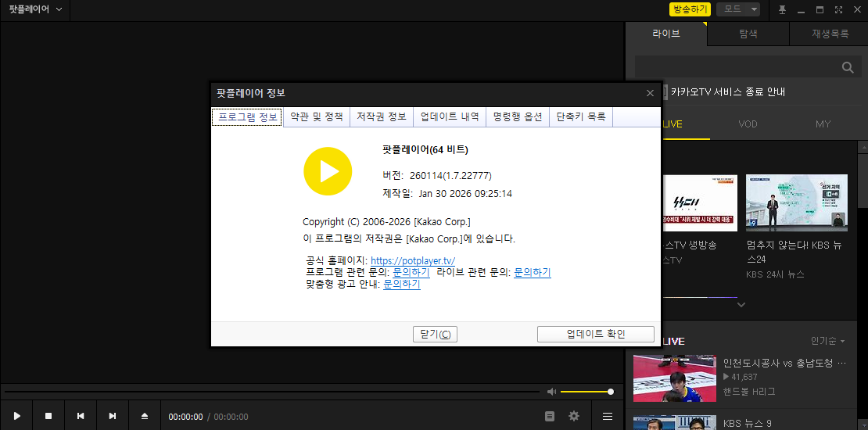The width and height of the screenshot is (868, 430).
Task: Select the LIVE sub-tab
Action: (x=672, y=124)
